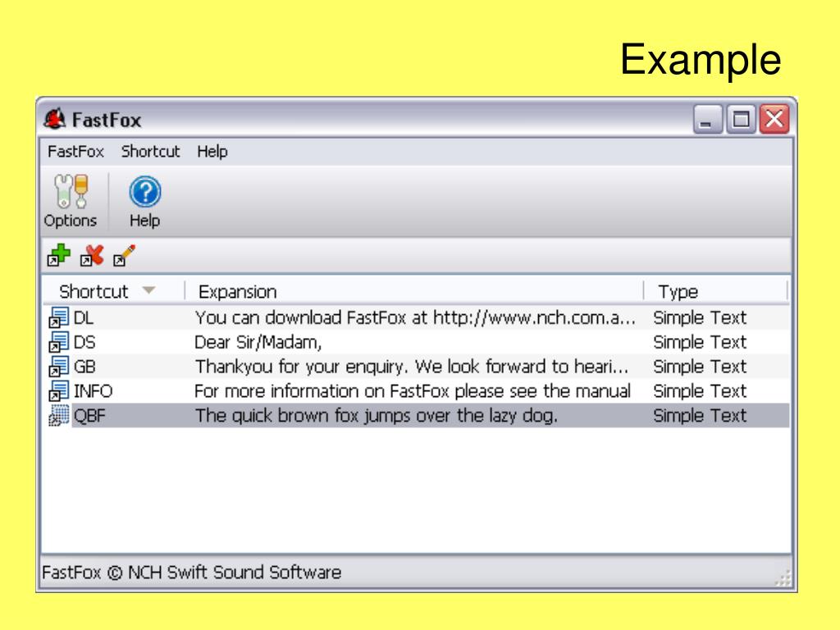The image size is (840, 630).
Task: Click Simple Text type in INFO row
Action: pos(700,391)
